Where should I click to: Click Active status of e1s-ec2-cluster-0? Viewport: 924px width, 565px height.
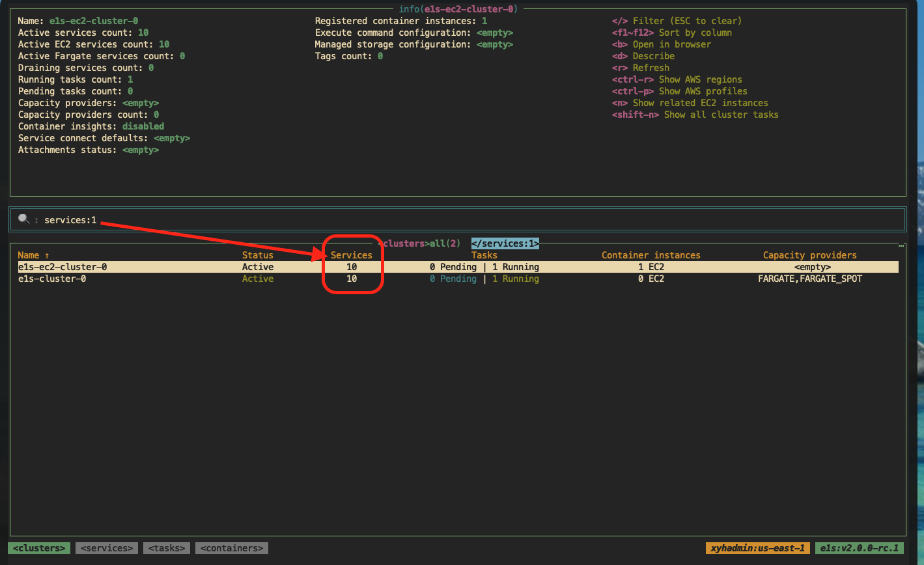[258, 267]
